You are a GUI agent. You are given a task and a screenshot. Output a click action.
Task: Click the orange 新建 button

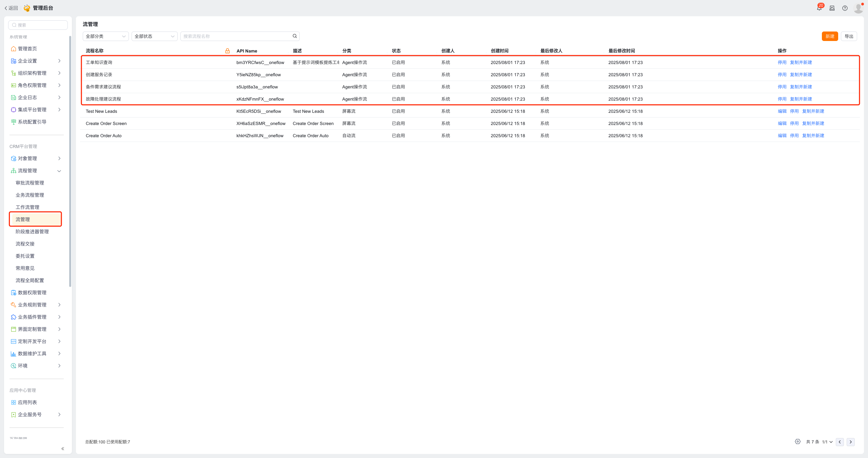pos(830,36)
